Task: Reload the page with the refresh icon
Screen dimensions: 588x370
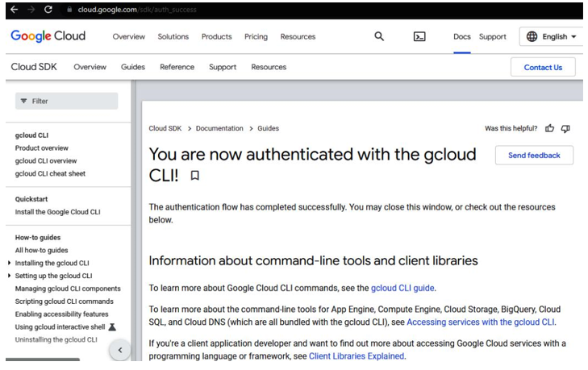Action: click(x=48, y=10)
